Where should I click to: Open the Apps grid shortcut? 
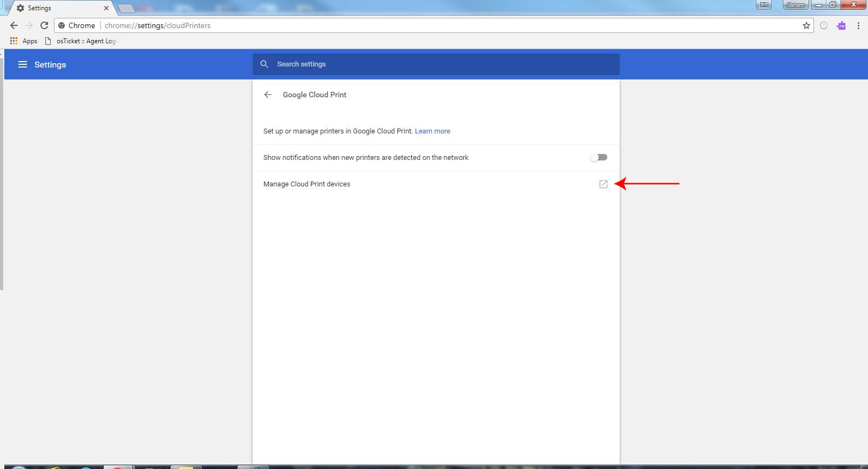(23, 41)
